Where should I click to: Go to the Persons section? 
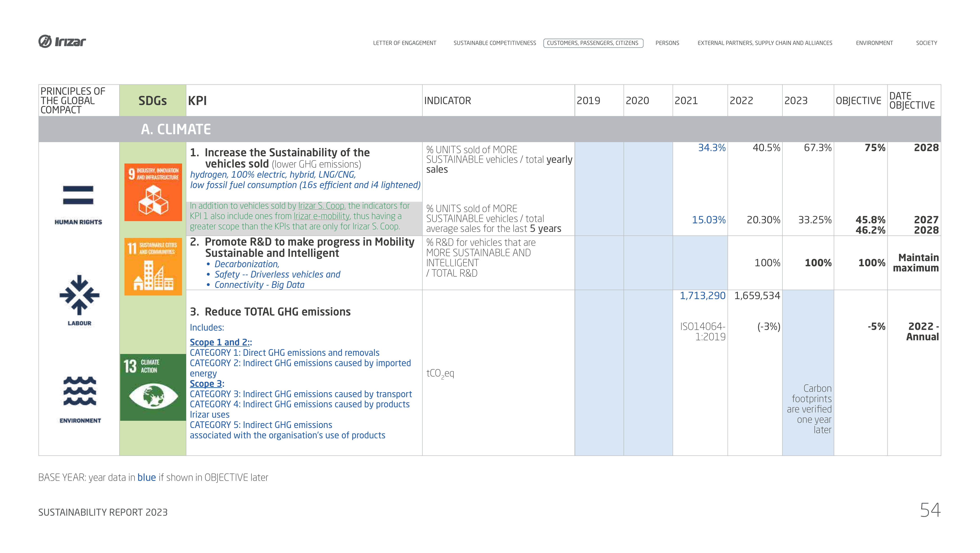click(667, 43)
